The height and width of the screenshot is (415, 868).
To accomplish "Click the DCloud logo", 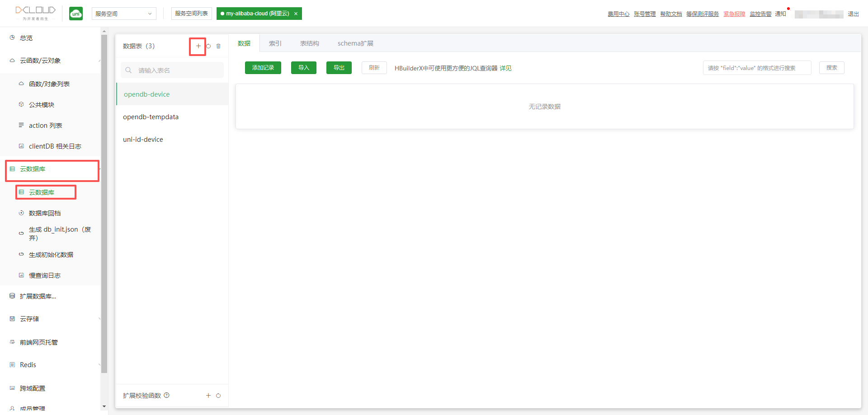I will (36, 13).
